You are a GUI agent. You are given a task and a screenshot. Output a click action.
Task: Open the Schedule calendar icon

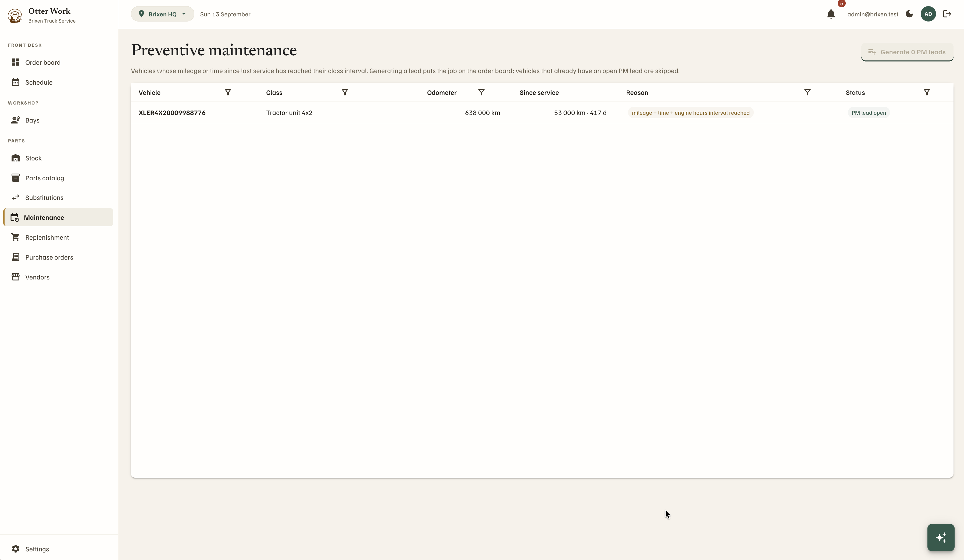tap(16, 82)
